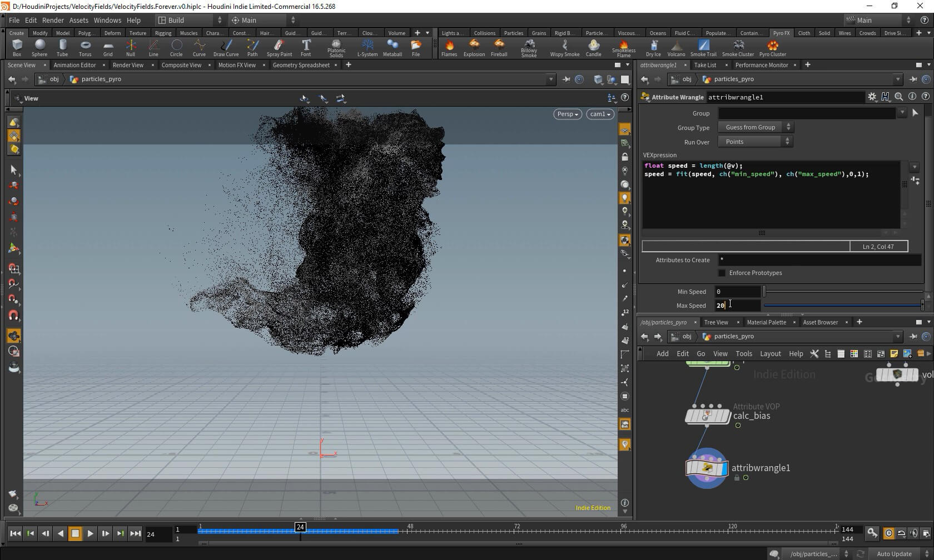Open the Run Over dropdown
The width and height of the screenshot is (934, 560).
755,142
